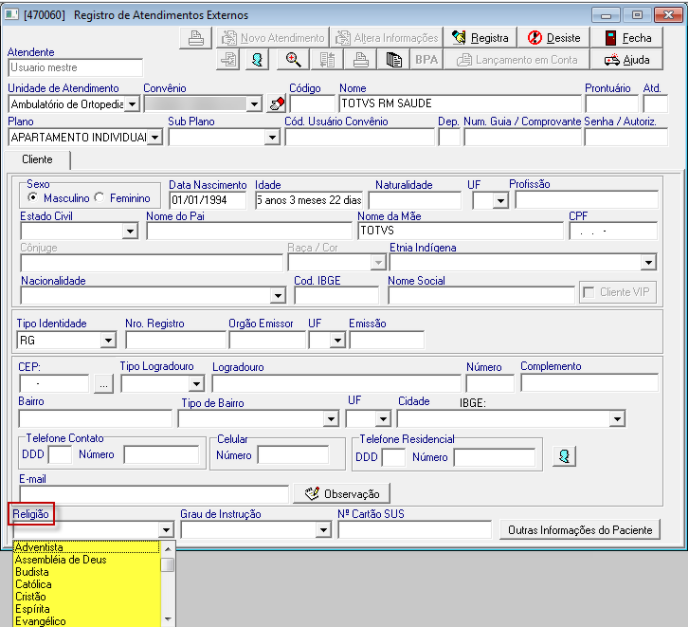Click the printer icon left of the BPA button
Screen dimensions: 688x627
361,60
